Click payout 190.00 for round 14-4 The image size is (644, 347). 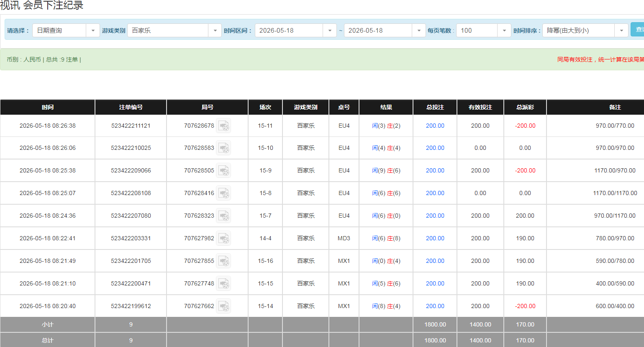click(525, 238)
